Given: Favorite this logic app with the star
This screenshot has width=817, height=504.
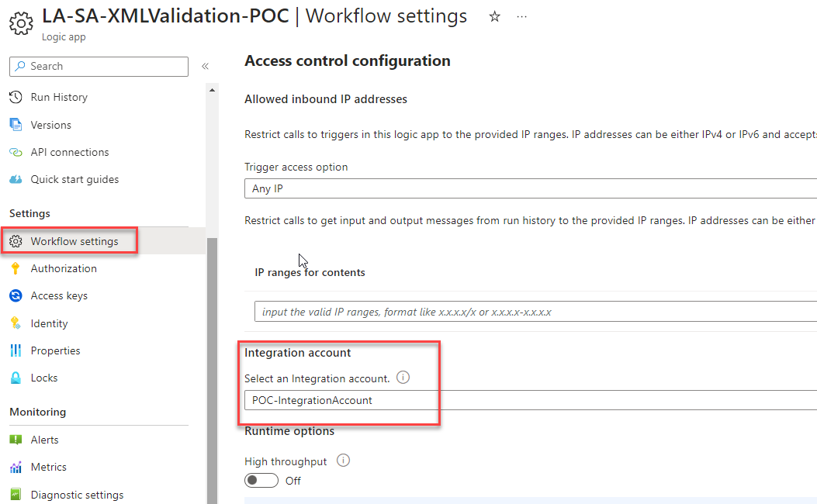Looking at the screenshot, I should pyautogui.click(x=494, y=16).
